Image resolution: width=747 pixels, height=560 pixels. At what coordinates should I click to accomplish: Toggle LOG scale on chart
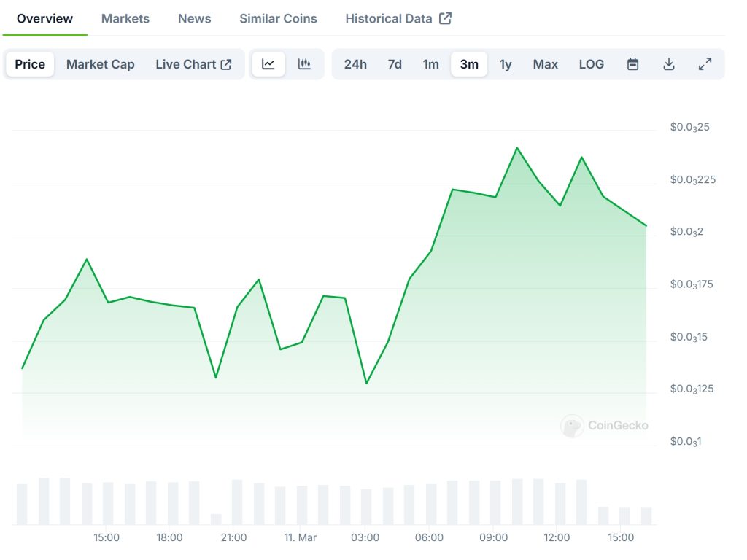tap(591, 64)
